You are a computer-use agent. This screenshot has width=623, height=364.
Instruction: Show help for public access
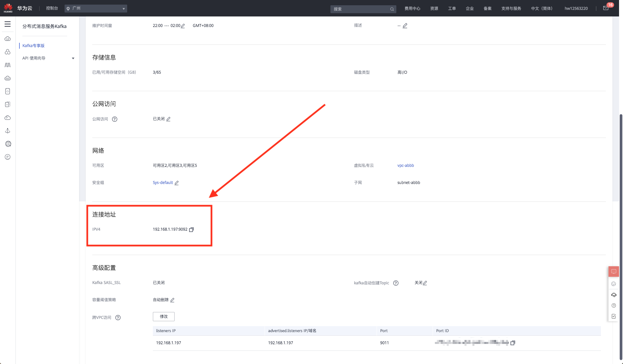pos(115,119)
